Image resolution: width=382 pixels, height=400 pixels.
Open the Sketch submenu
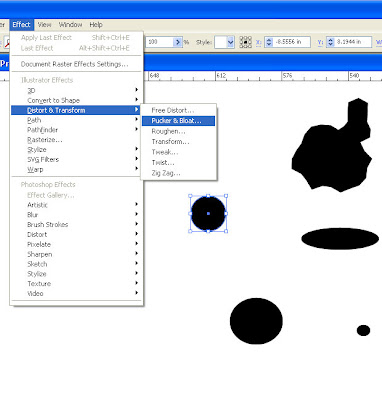pyautogui.click(x=76, y=264)
